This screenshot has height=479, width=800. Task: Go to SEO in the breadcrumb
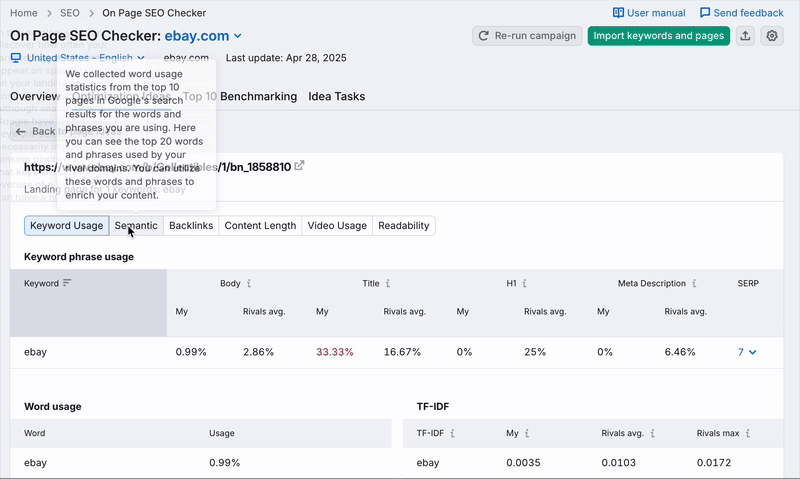[71, 13]
